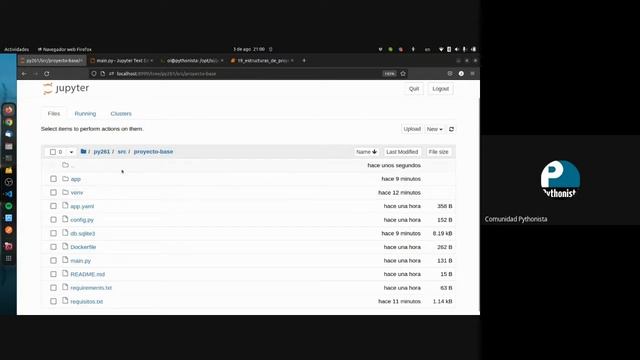Switch to the Running tab
This screenshot has width=640, height=360.
[x=85, y=113]
